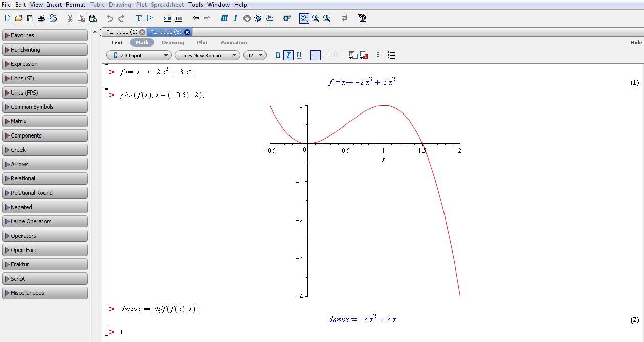Screen dimensions: 644x342
Task: Toggle bold formatting
Action: tap(278, 55)
